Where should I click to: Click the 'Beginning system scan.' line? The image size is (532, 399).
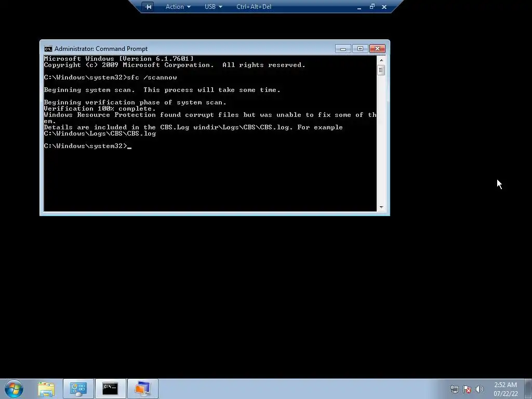[162, 90]
